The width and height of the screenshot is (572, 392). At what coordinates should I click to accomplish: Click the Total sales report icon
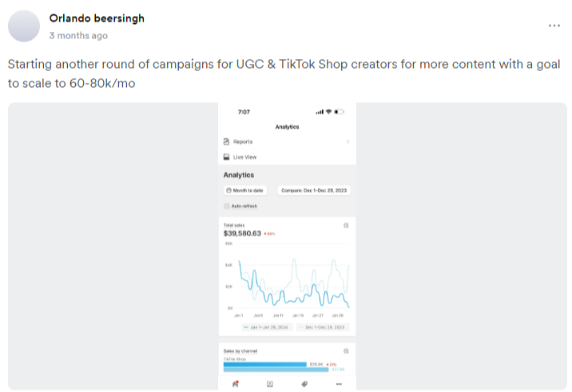pos(346,225)
